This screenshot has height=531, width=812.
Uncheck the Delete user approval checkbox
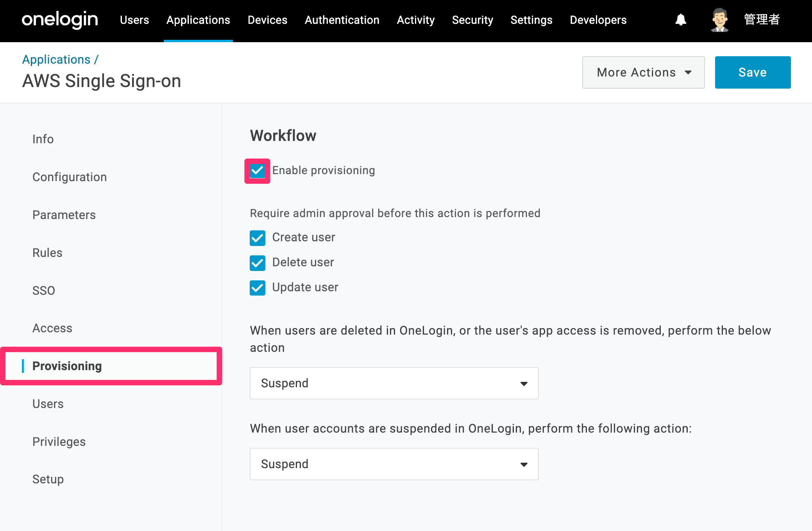click(257, 263)
